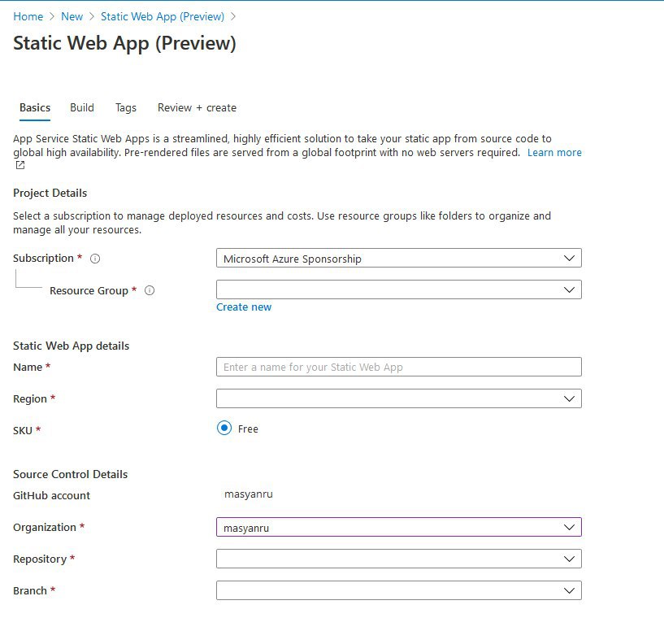Click Create new resource group link
The height and width of the screenshot is (644, 664).
point(244,307)
